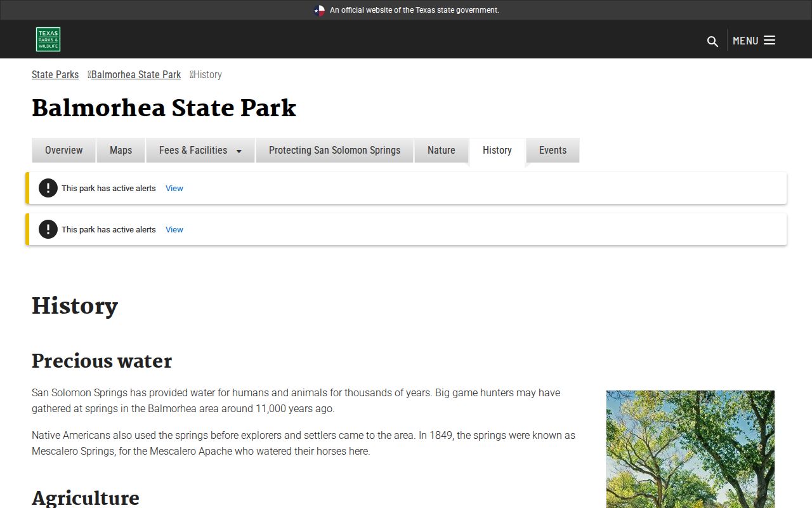Select the active History tab
Viewport: 812px width, 508px height.
coord(497,150)
